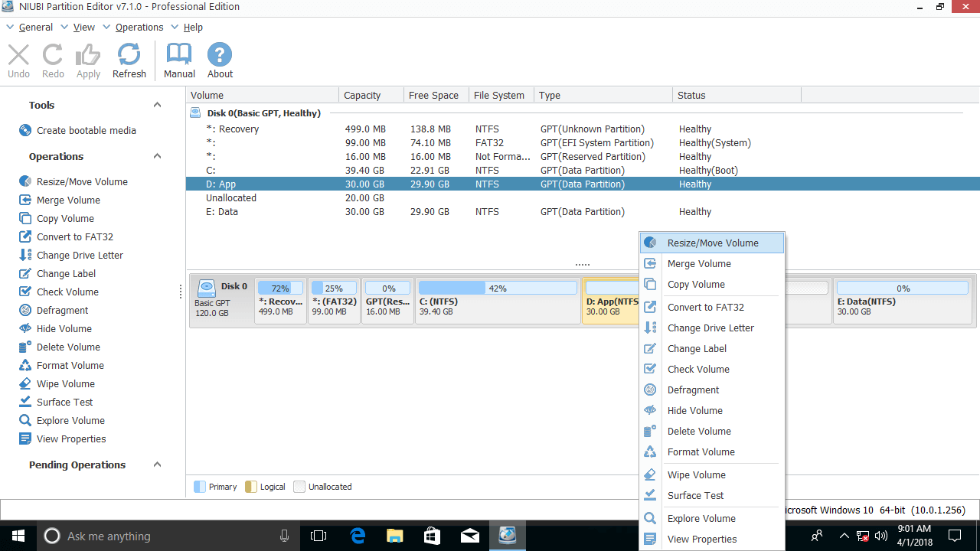Open the Manual from the toolbar

pyautogui.click(x=179, y=60)
